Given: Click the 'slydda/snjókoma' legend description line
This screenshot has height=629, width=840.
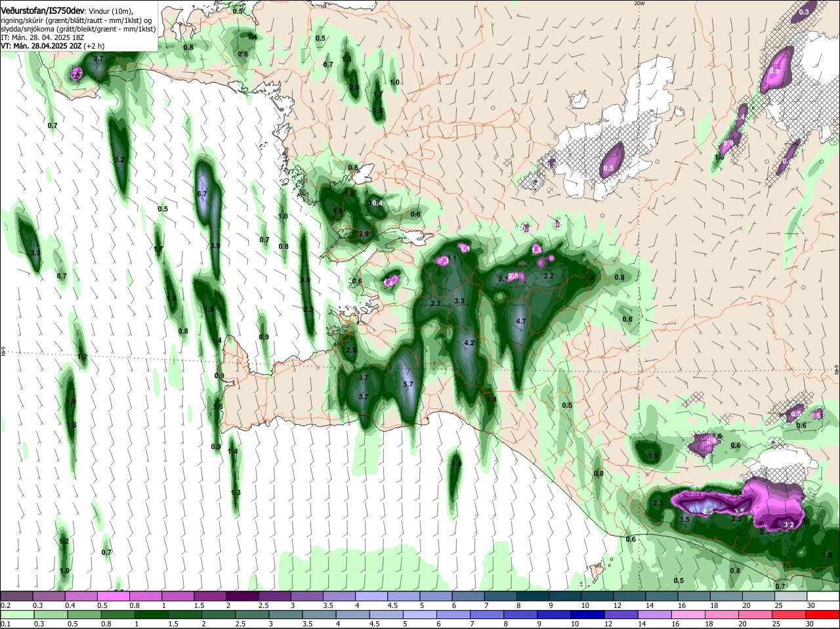Looking at the screenshot, I should pyautogui.click(x=78, y=29).
